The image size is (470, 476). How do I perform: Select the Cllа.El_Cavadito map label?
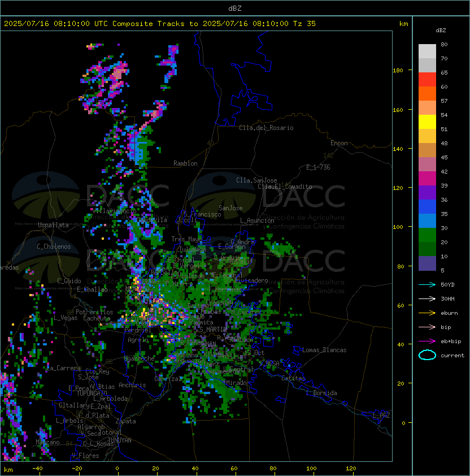coord(285,187)
